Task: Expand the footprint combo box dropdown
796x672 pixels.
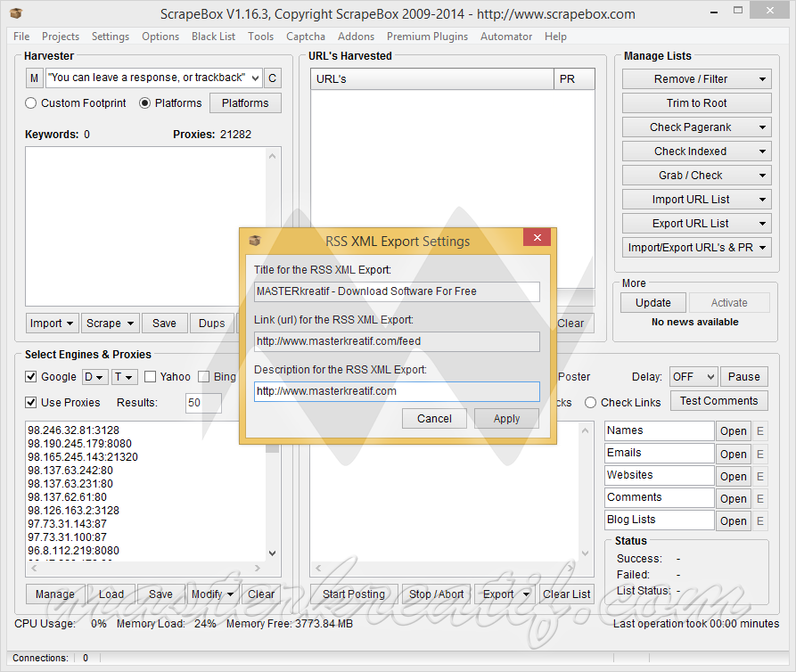Action: point(255,78)
